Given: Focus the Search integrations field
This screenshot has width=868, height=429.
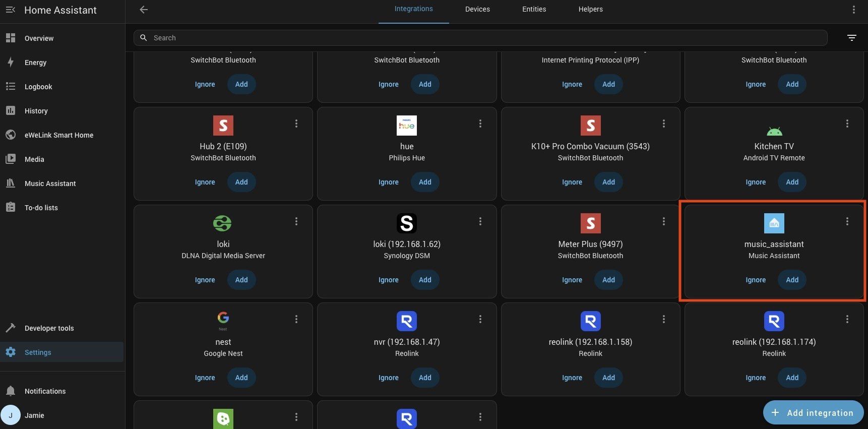Looking at the screenshot, I should pos(480,38).
